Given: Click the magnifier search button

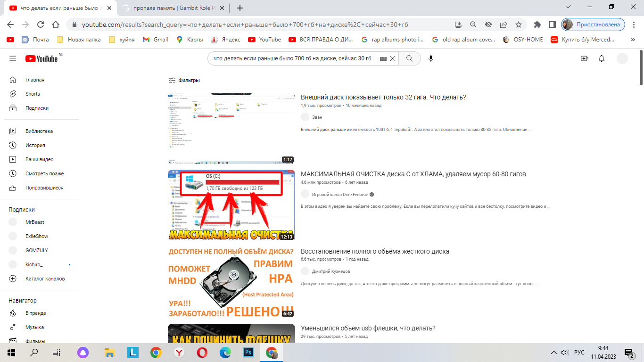Looking at the screenshot, I should (410, 58).
